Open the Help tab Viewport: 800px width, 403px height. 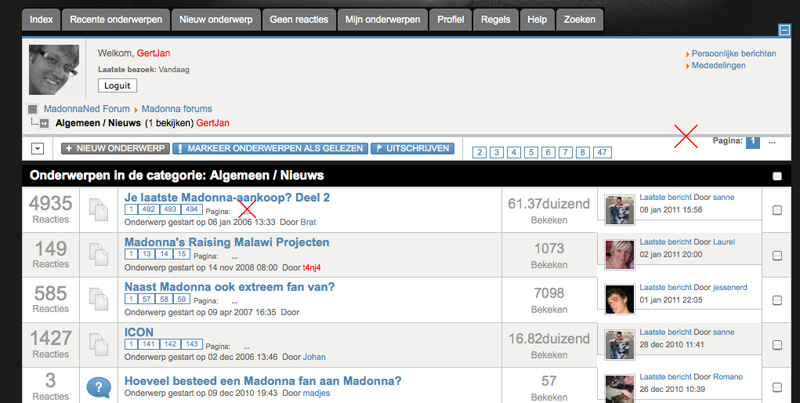pos(537,20)
